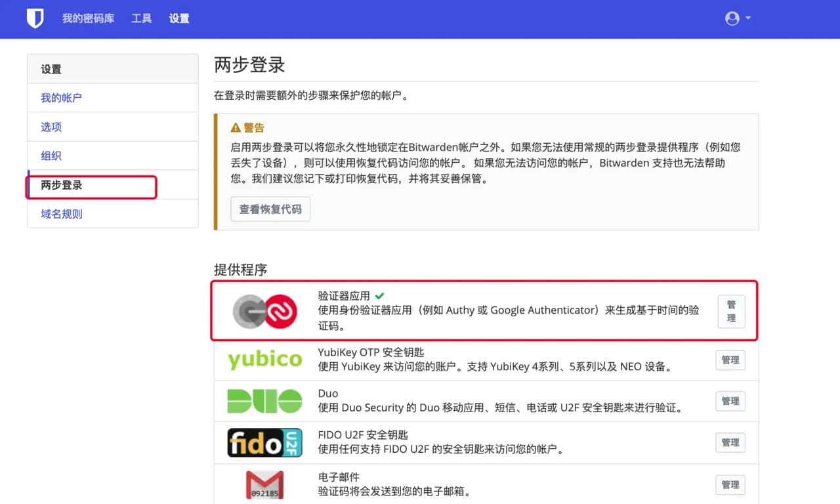Open the 工具 menu
Image resolution: width=840 pixels, height=504 pixels.
coord(140,18)
